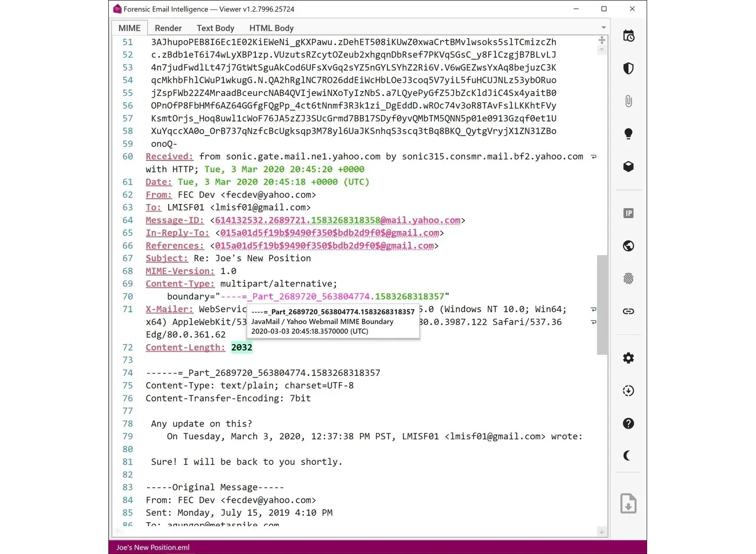
Task: Click the Message-ID: header name
Action: point(175,220)
